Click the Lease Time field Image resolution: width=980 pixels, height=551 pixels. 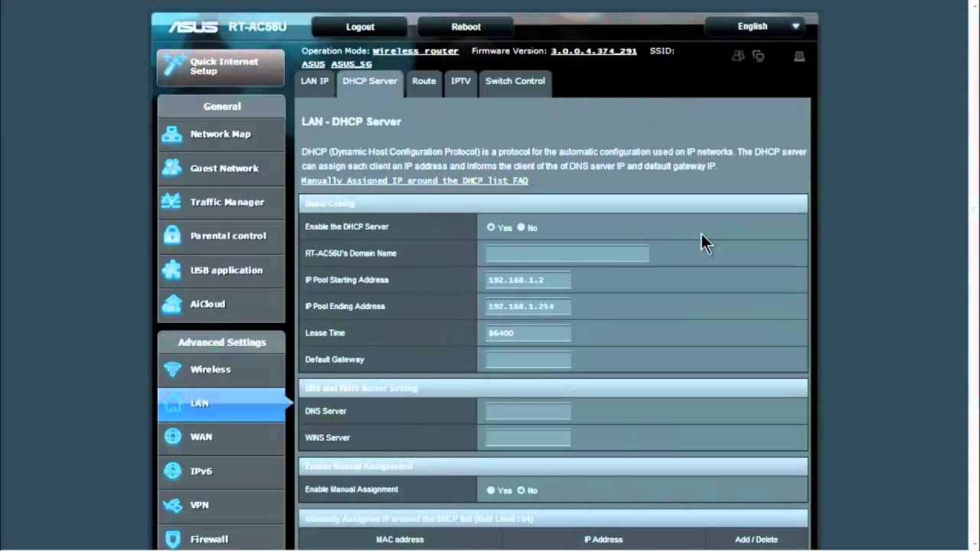[528, 333]
